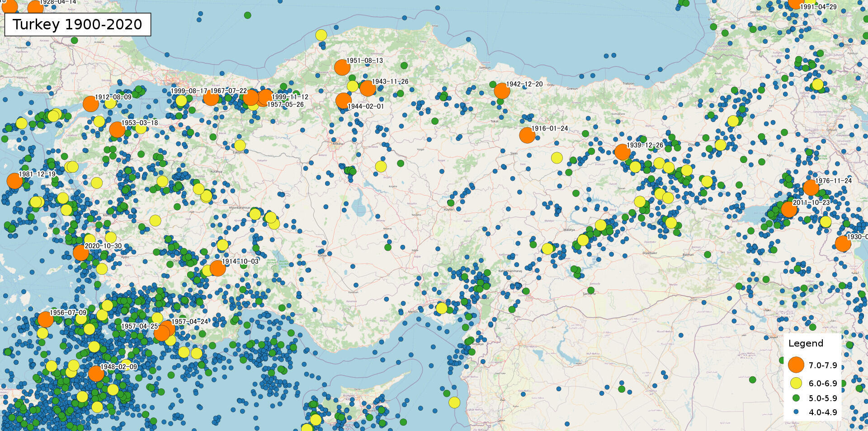Click the 1914-10-03 earthquake marker

point(217,269)
